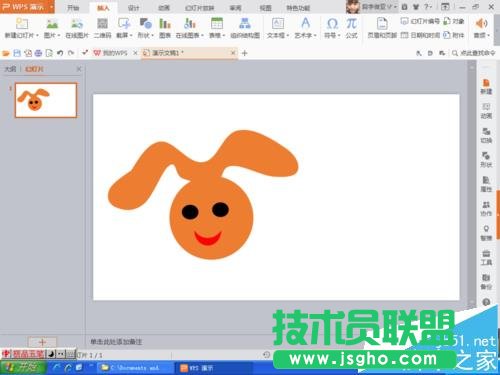This screenshot has width=500, height=375.
Task: Switch to the Insert (插入) tab
Action: coord(103,8)
